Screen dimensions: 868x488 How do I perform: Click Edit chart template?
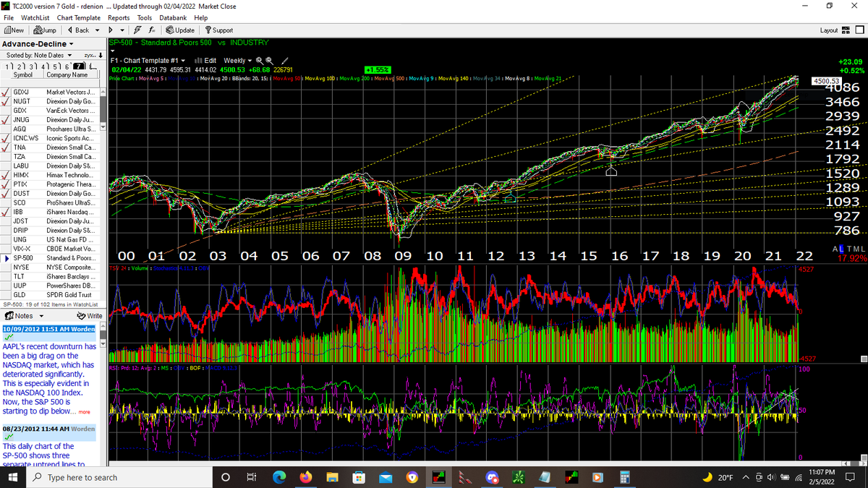(x=206, y=60)
